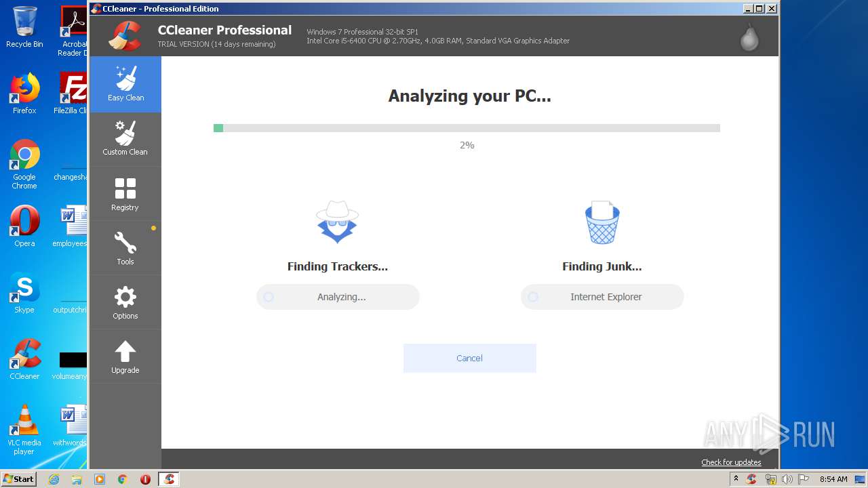The image size is (868, 488).
Task: Open the volume control in tray
Action: pyautogui.click(x=787, y=479)
